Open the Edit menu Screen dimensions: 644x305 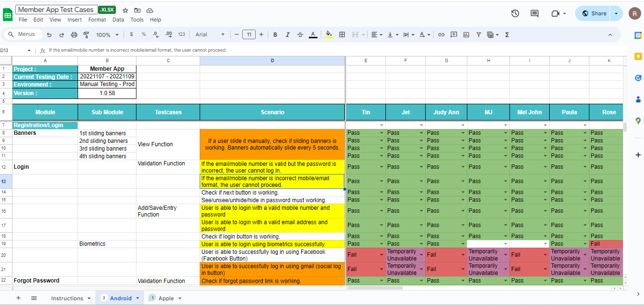[38, 20]
